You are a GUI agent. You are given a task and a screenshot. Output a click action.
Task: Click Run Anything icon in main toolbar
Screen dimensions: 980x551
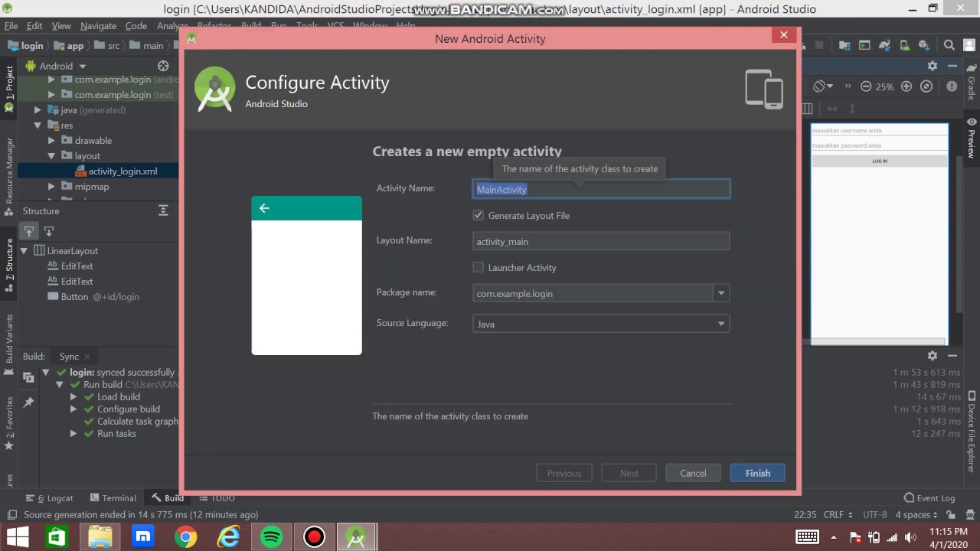pos(864,45)
